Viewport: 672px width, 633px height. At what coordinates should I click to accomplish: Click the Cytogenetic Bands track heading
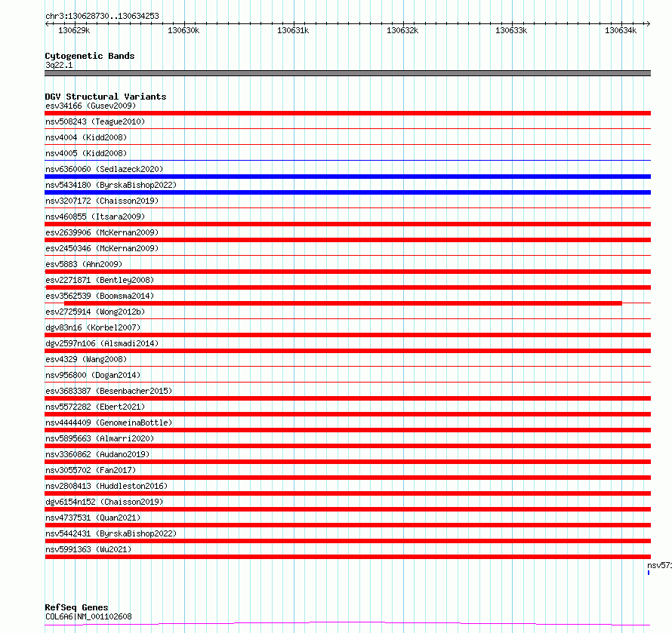pos(90,56)
